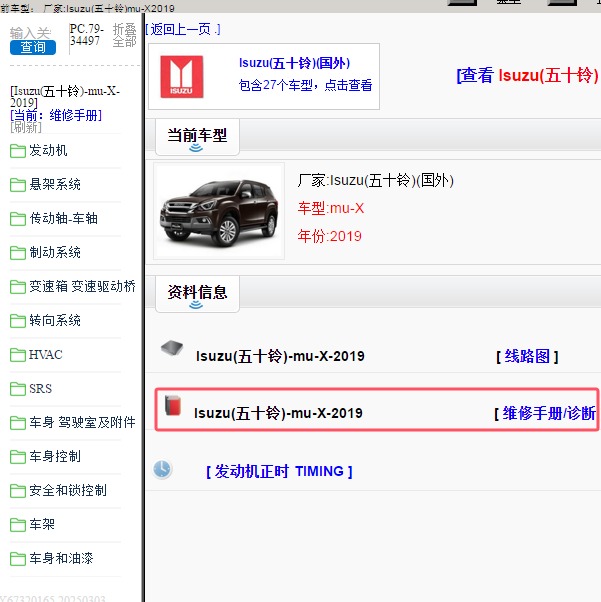Click 返回上一页 back link
The height and width of the screenshot is (602, 601).
tap(183, 29)
